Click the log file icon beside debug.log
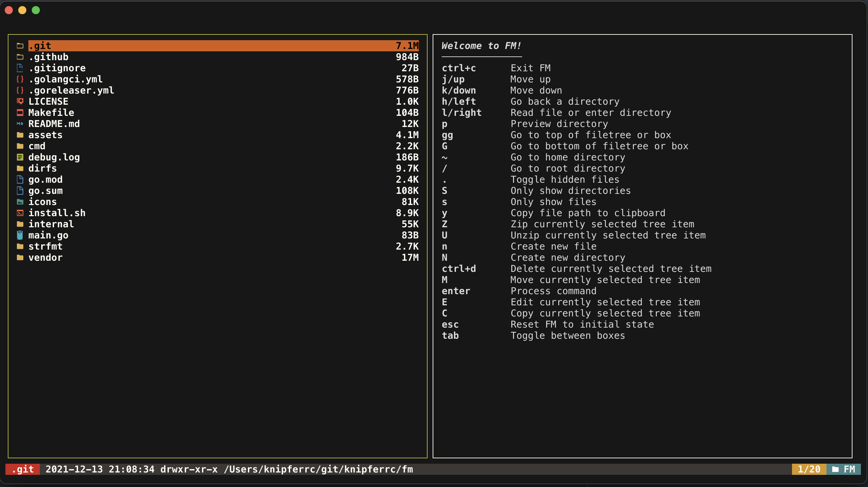The height and width of the screenshot is (487, 868). 20,157
